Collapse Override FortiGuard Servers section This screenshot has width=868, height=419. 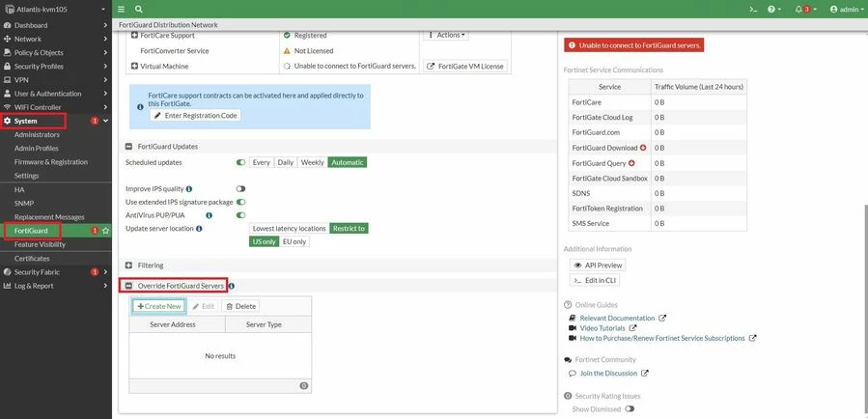click(x=129, y=286)
